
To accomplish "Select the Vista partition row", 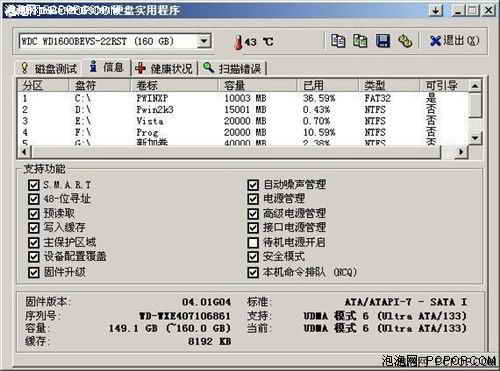I will (x=243, y=121).
